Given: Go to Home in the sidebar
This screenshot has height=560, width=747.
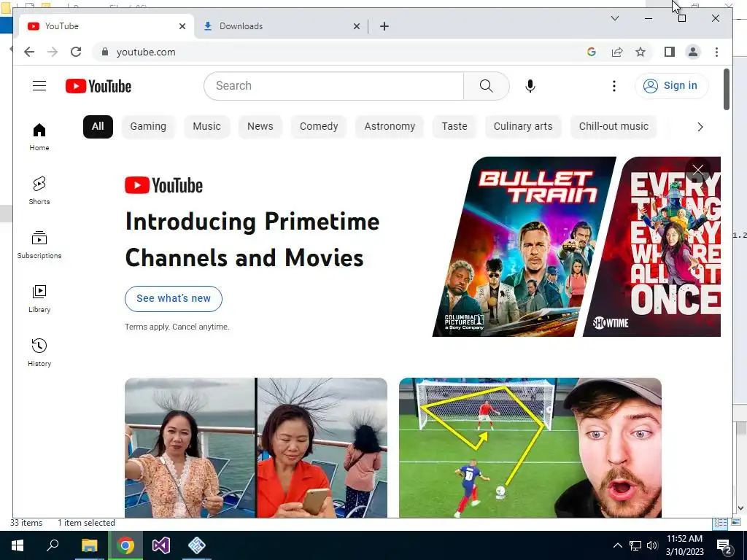Looking at the screenshot, I should [39, 137].
